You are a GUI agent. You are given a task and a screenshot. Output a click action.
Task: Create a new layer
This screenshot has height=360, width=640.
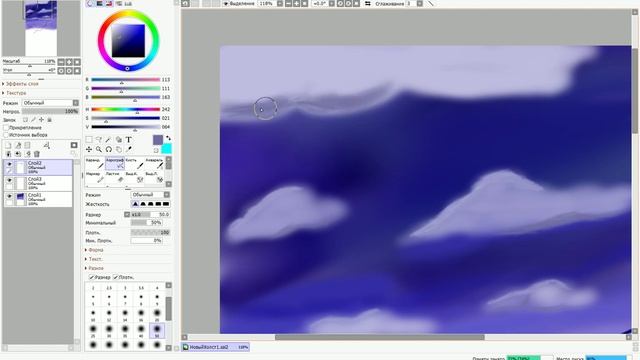coord(8,145)
